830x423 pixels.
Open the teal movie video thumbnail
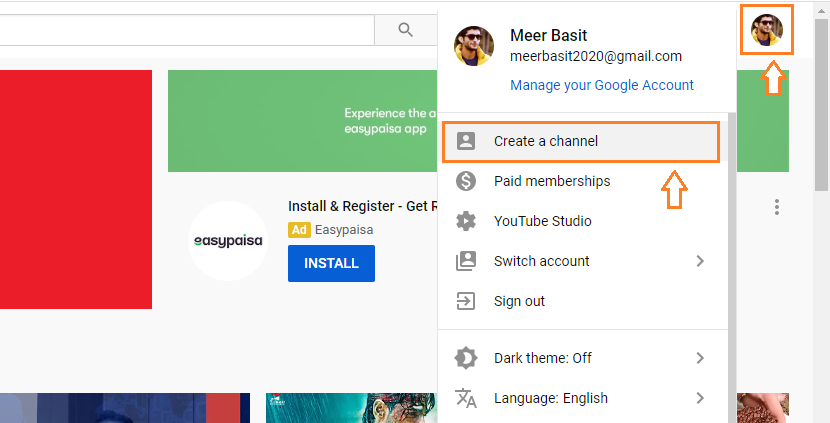click(351, 408)
